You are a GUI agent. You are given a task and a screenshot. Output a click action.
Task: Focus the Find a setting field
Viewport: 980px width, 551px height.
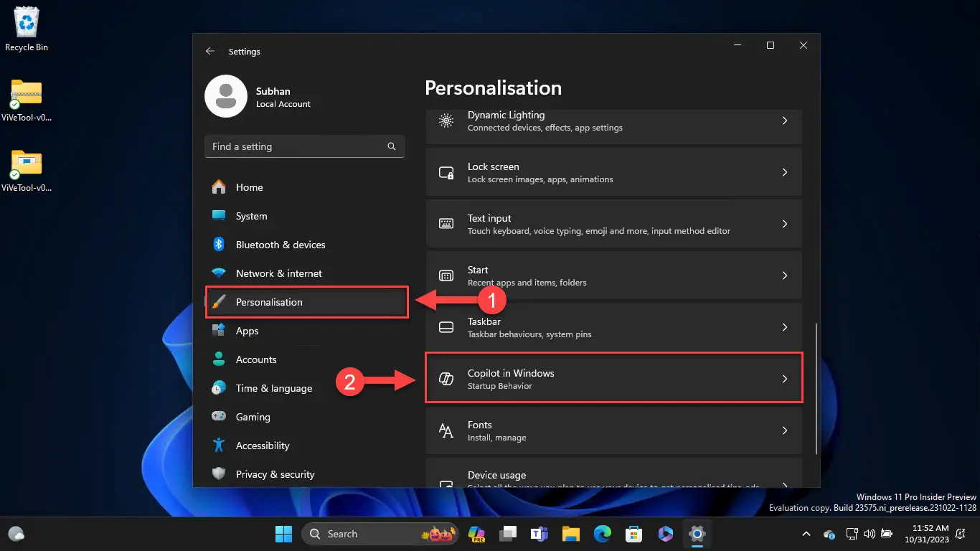point(305,146)
